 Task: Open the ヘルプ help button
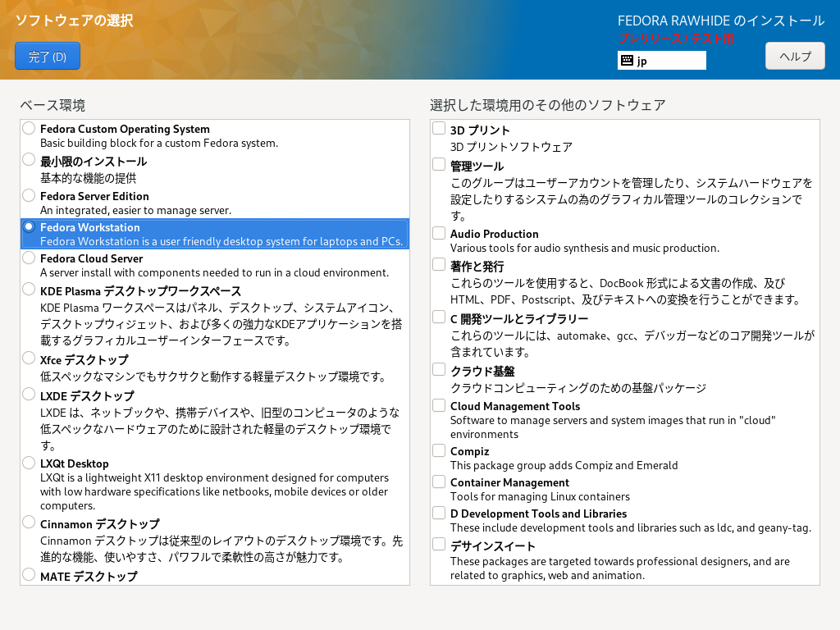pyautogui.click(x=795, y=57)
